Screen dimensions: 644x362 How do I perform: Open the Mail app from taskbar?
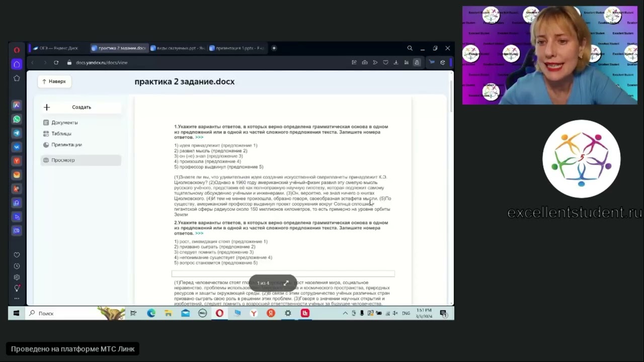[x=185, y=313]
